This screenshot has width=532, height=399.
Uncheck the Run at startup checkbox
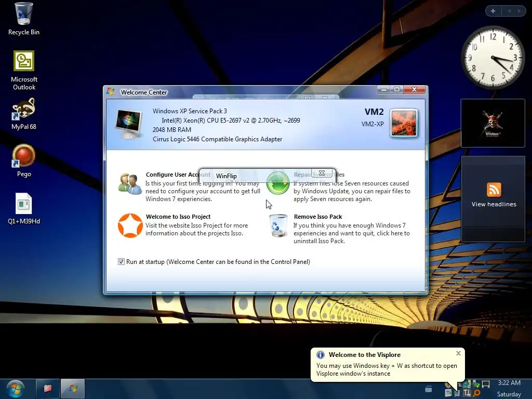point(121,262)
